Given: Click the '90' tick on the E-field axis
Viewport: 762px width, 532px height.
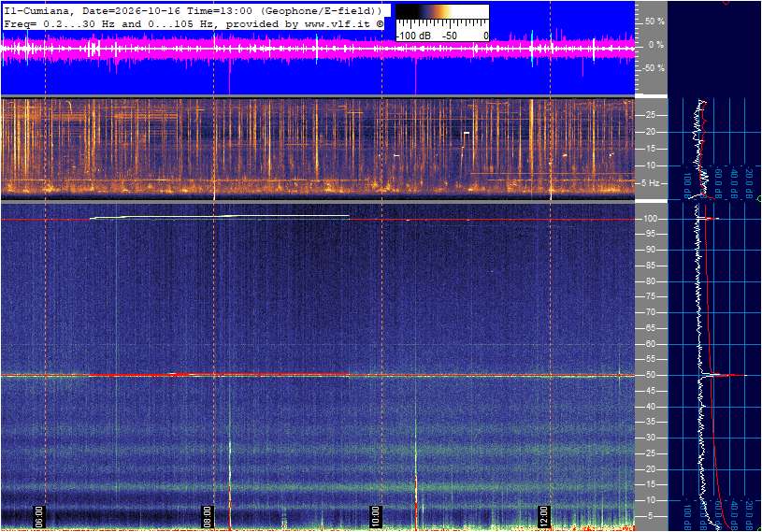Looking at the screenshot, I should click(x=650, y=250).
